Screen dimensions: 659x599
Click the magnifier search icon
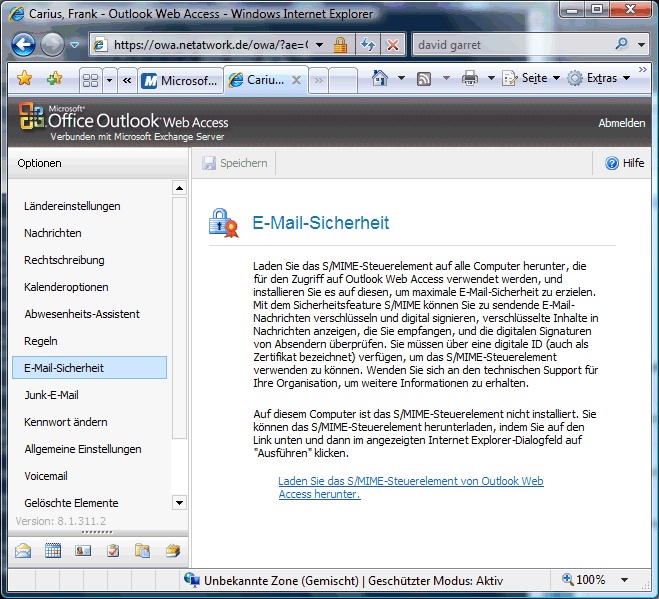point(621,44)
